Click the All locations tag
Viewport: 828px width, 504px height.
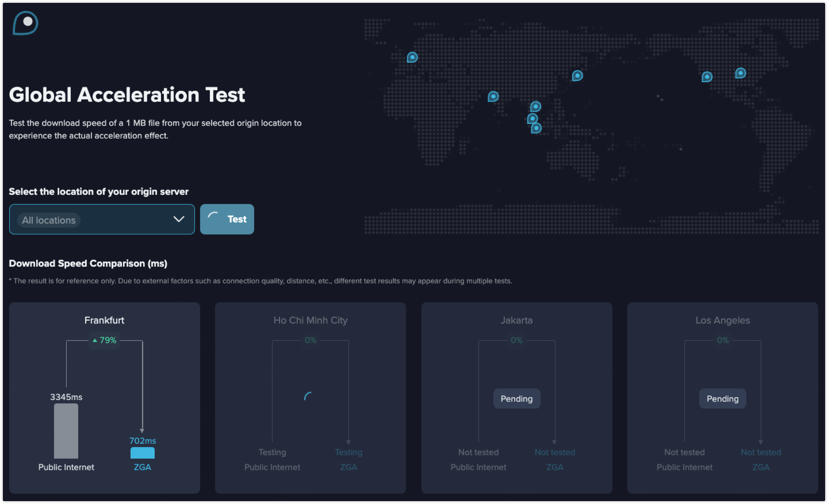click(49, 220)
